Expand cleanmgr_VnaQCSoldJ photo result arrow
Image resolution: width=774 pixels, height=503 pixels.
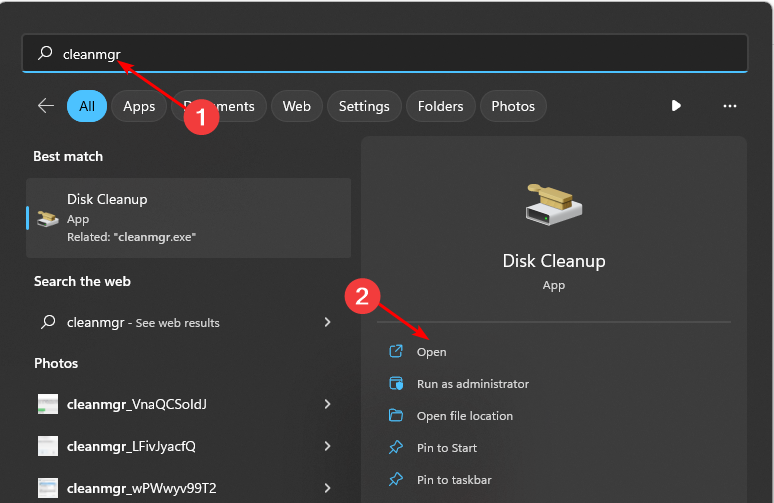327,404
